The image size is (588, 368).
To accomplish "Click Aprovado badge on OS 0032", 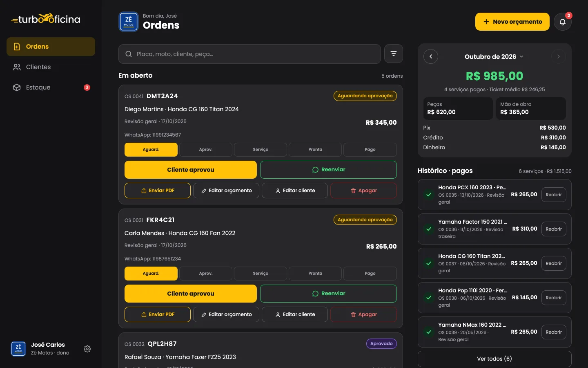I will point(381,344).
